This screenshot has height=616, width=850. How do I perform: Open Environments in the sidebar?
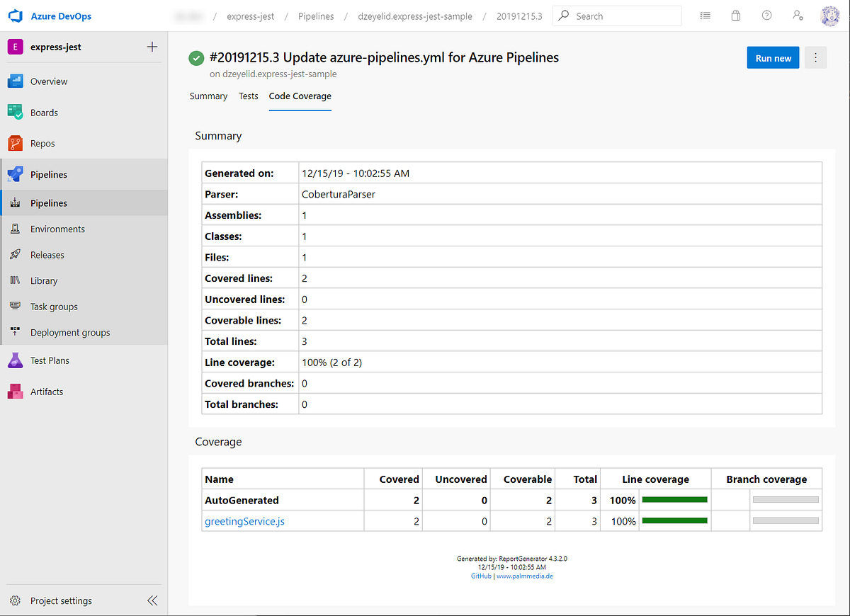(57, 229)
